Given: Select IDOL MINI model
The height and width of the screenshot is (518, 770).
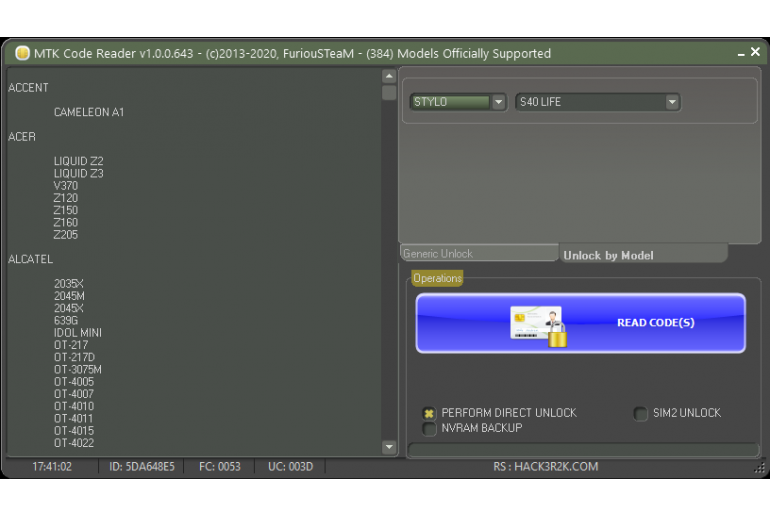Looking at the screenshot, I should tap(78, 333).
